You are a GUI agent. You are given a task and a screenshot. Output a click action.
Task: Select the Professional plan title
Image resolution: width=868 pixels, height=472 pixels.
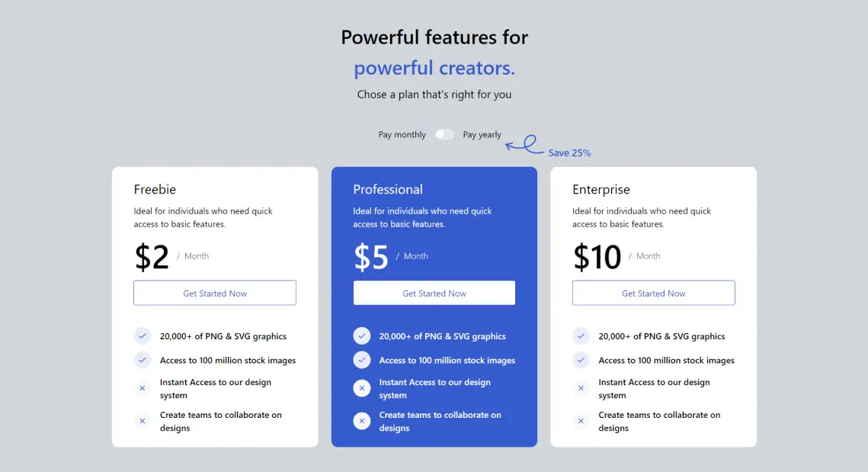click(387, 189)
